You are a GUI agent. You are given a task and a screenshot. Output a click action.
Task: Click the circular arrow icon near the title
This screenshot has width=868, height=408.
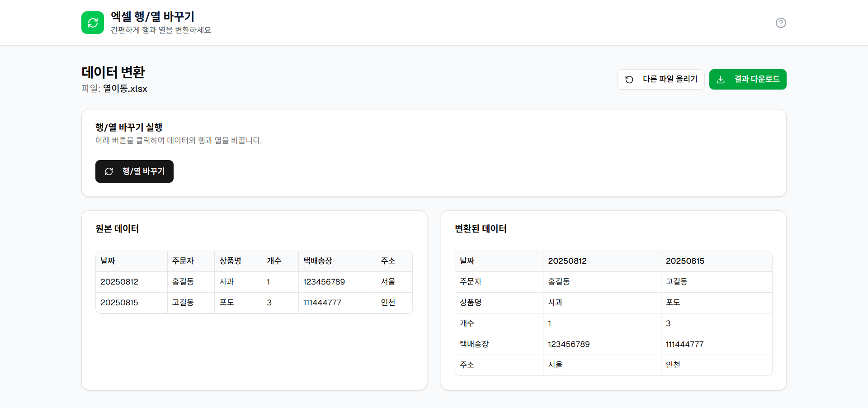point(92,23)
